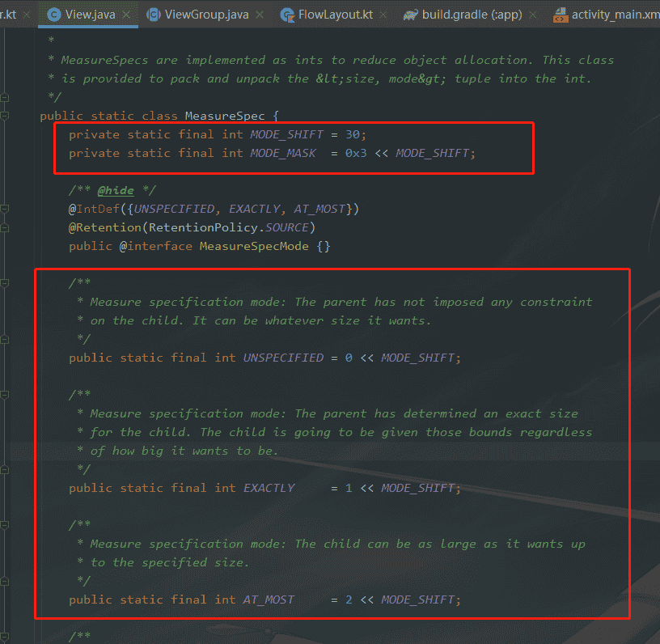Screen dimensions: 660x644
Task: Click the AT_MOST constant in its declaration
Action: click(x=269, y=600)
